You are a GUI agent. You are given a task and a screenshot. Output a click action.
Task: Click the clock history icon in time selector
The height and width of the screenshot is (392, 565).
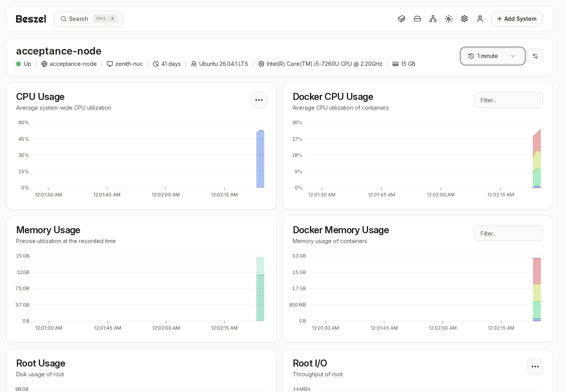pos(471,56)
